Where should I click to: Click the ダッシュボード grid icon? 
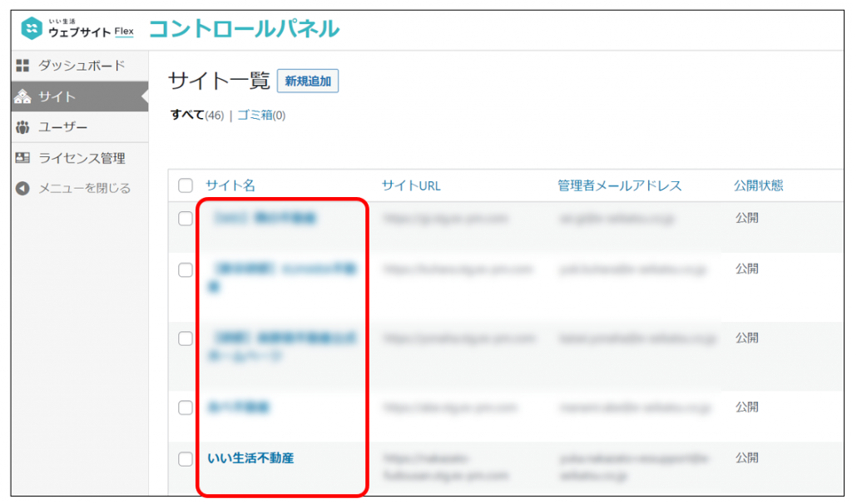tap(23, 65)
